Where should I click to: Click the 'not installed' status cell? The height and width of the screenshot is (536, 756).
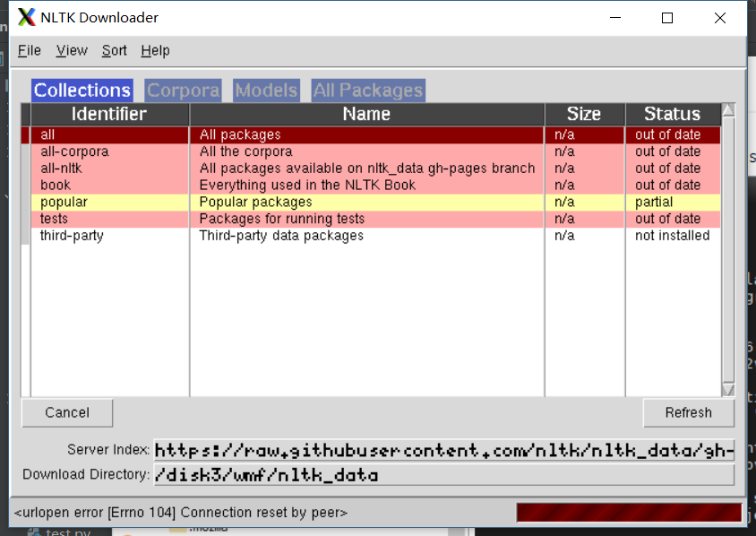(x=673, y=236)
